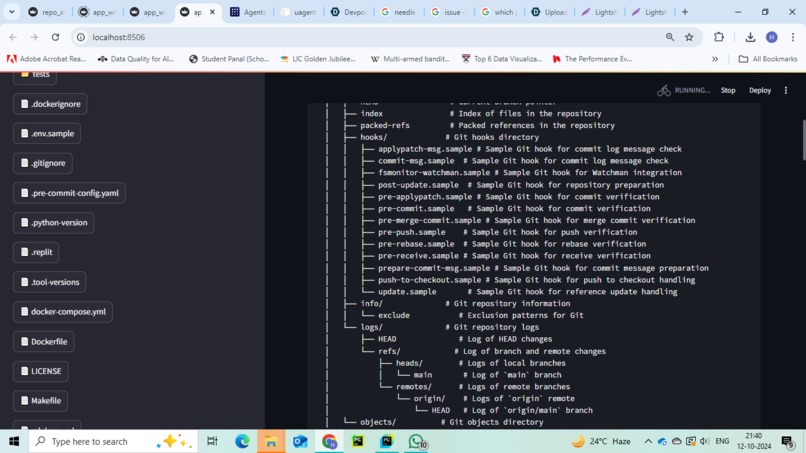Switch to the Agents browser tab
This screenshot has height=453, width=806.
coord(248,12)
